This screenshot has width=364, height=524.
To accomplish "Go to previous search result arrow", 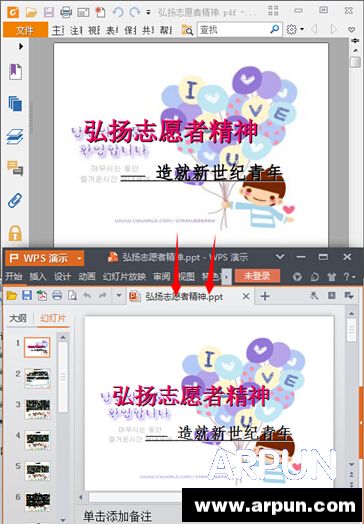I will pyautogui.click(x=314, y=29).
